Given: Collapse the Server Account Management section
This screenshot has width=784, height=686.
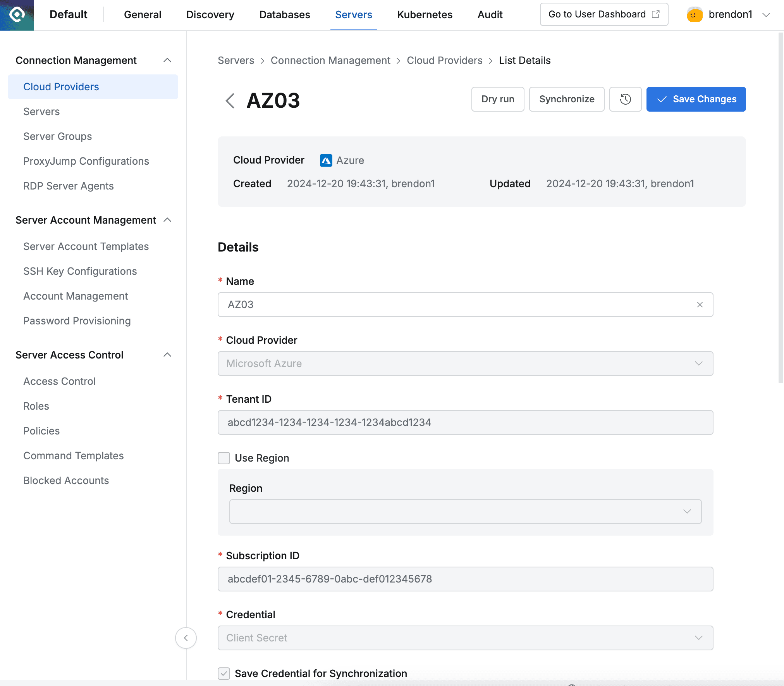Looking at the screenshot, I should (x=167, y=220).
